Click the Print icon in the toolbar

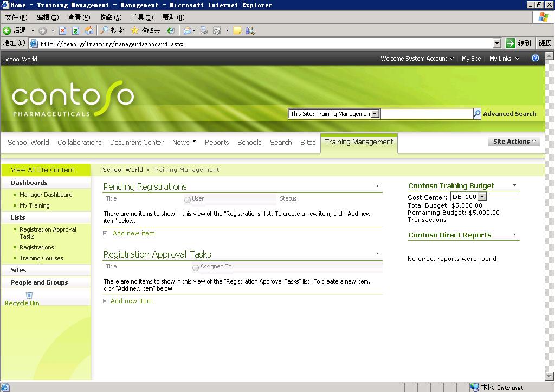click(x=204, y=30)
